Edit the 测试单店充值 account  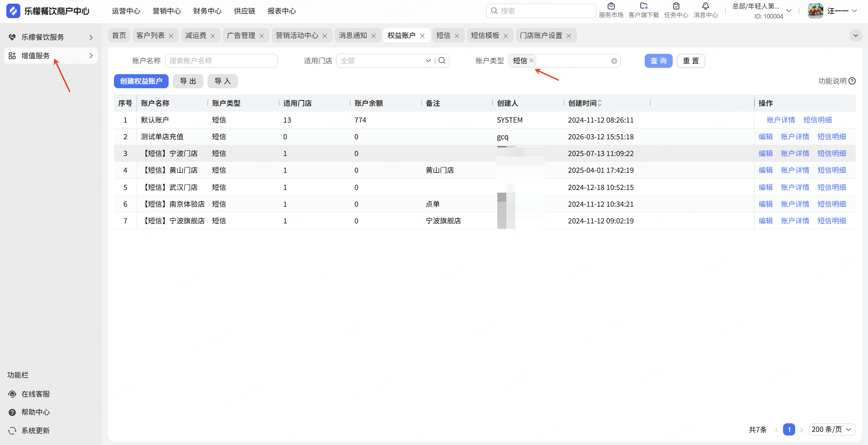click(x=765, y=137)
